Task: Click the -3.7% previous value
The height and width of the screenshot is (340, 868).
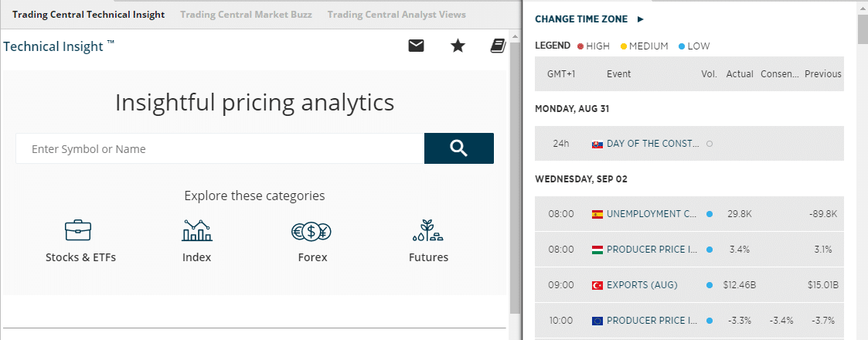Action: 823,321
